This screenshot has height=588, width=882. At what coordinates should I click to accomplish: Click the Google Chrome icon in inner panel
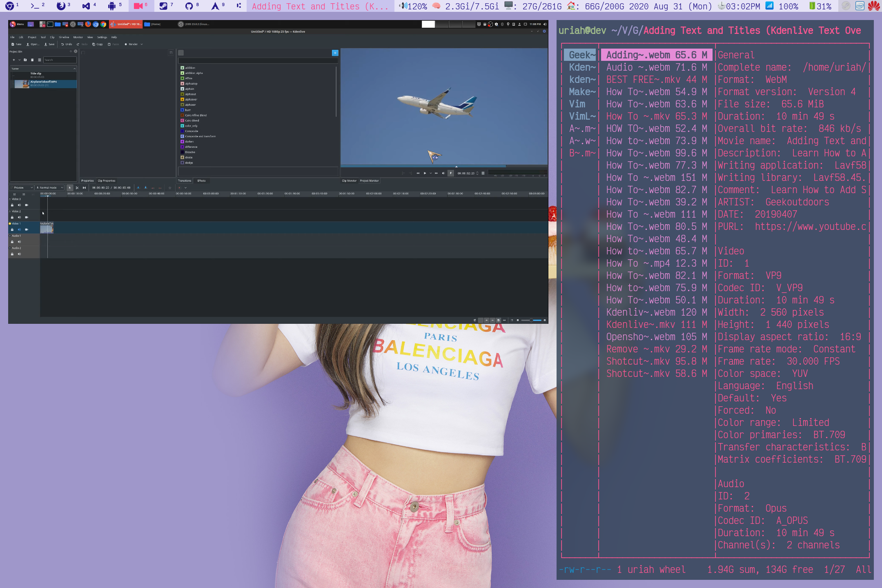[x=103, y=24]
